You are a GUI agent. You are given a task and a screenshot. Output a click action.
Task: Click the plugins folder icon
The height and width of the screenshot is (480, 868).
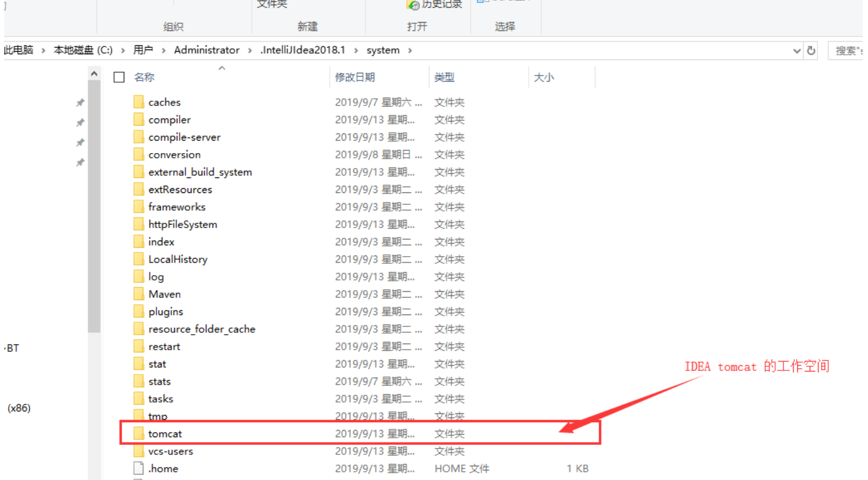[139, 311]
